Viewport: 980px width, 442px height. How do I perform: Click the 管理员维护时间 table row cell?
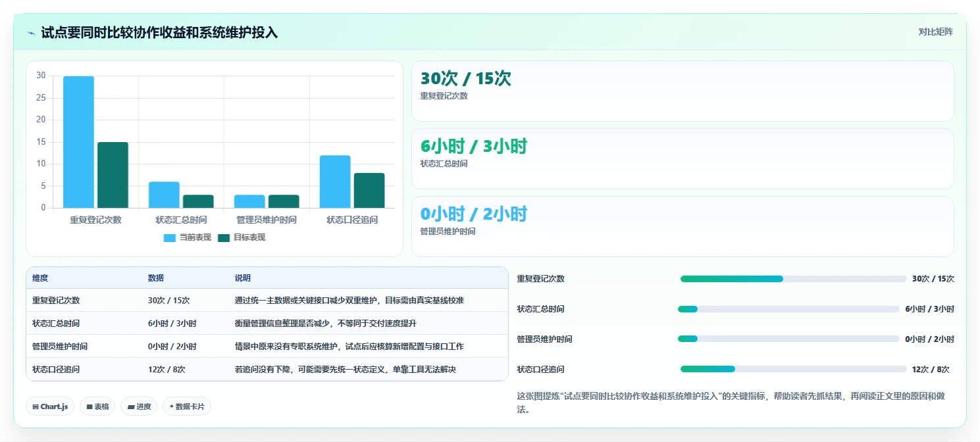click(x=60, y=347)
